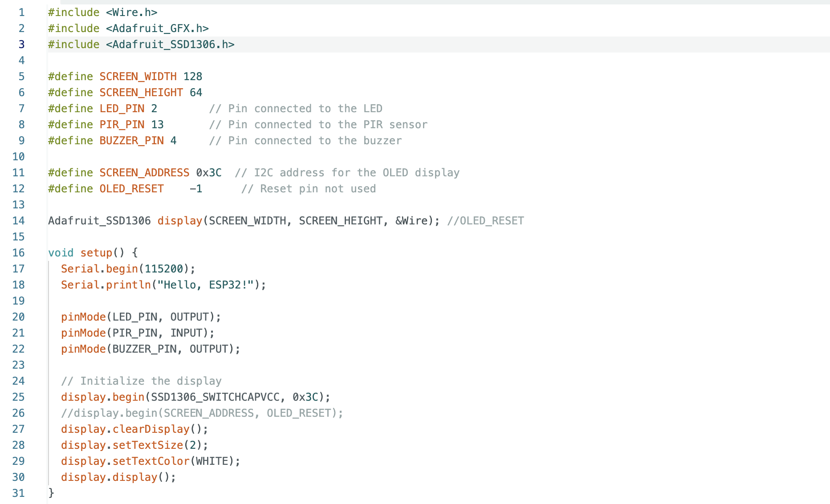Click the closing brace on line 31

pos(51,493)
